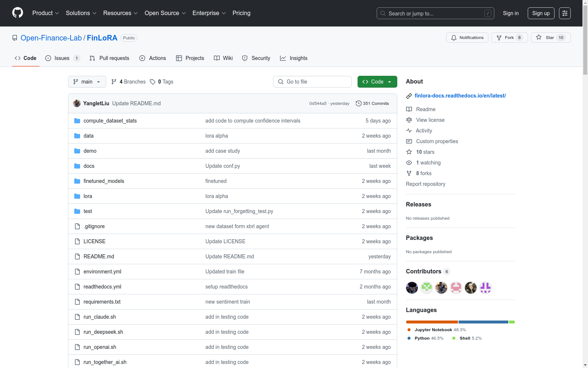The width and height of the screenshot is (588, 368).
Task: Switch to the Actions tab
Action: [153, 58]
